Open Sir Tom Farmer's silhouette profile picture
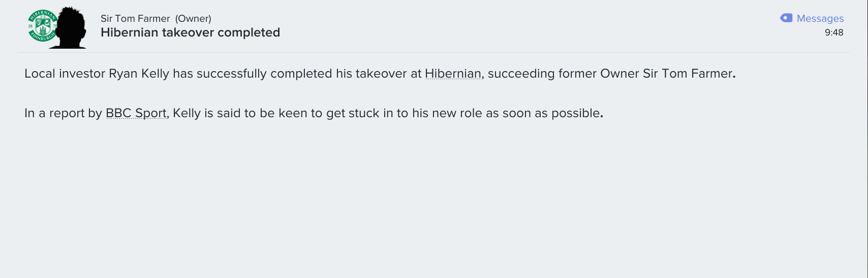 [x=70, y=28]
